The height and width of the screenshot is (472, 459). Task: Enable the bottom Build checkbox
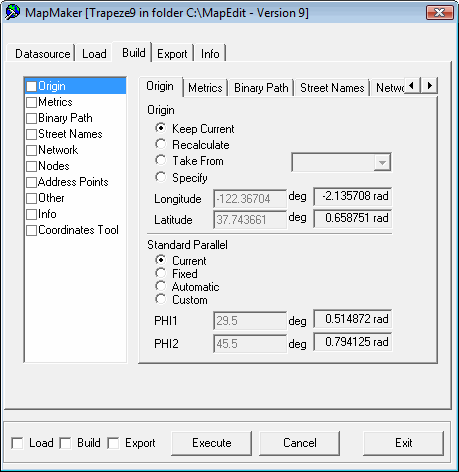pyautogui.click(x=65, y=443)
